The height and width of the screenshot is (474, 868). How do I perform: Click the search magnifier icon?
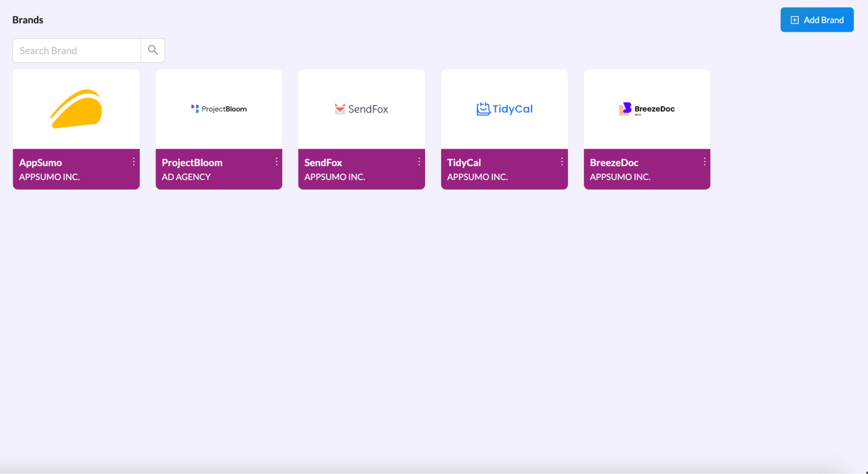click(x=152, y=50)
